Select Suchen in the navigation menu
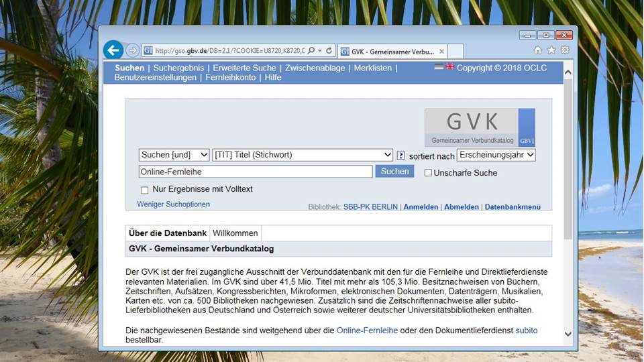 [x=129, y=68]
